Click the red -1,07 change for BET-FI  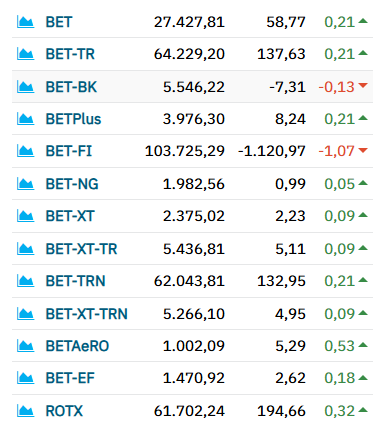(336, 151)
